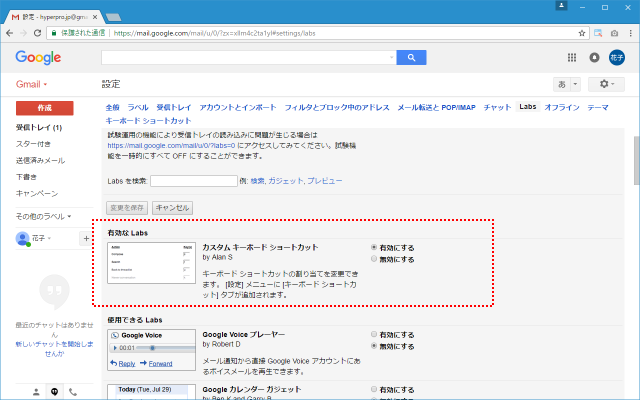Screen dimensions: 640x400
Task: Open input tools language dropdown arrow
Action: (x=575, y=84)
